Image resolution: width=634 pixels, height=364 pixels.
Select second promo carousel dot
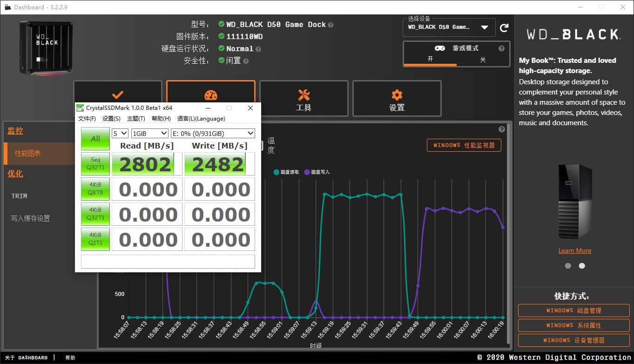(582, 266)
